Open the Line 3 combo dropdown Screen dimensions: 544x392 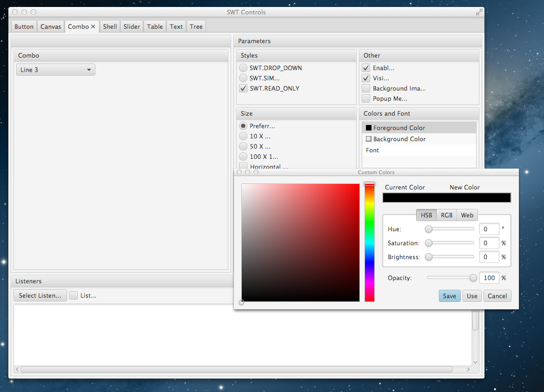click(x=55, y=70)
